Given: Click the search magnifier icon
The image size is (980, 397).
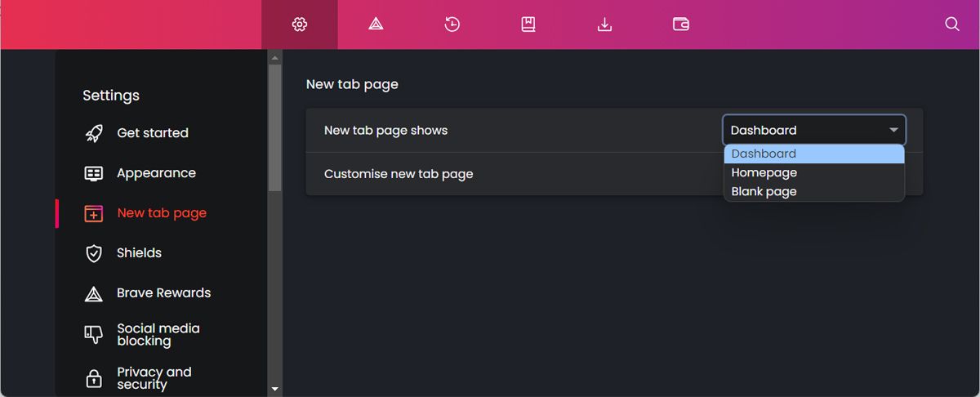Looking at the screenshot, I should click(951, 25).
